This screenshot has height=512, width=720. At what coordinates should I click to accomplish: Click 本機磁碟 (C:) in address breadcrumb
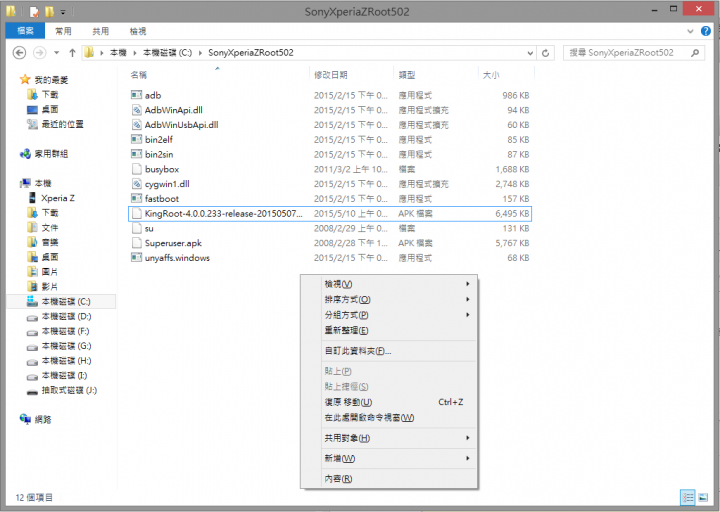(x=168, y=53)
